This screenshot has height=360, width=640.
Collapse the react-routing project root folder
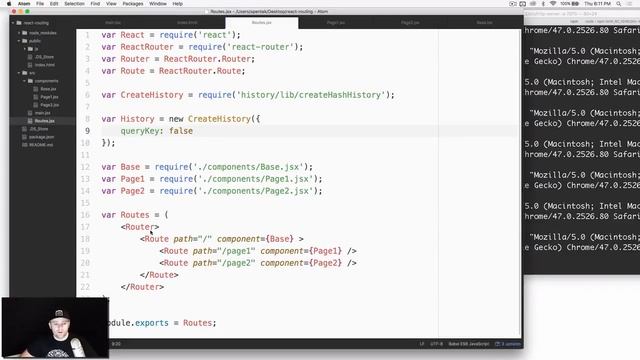(x=13, y=23)
